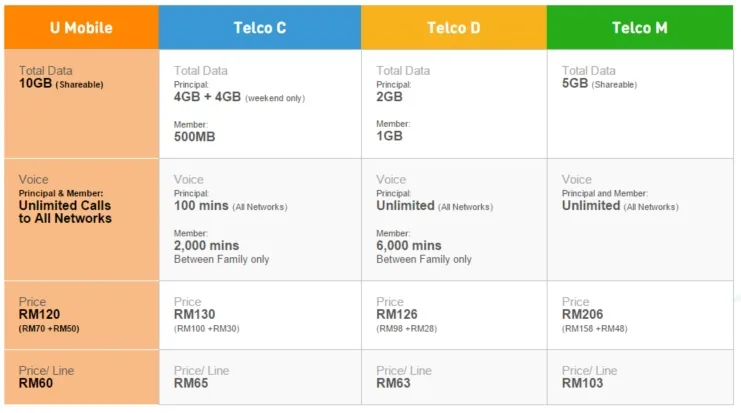Click Unlimited Calls to All Networks text

pyautogui.click(x=65, y=212)
